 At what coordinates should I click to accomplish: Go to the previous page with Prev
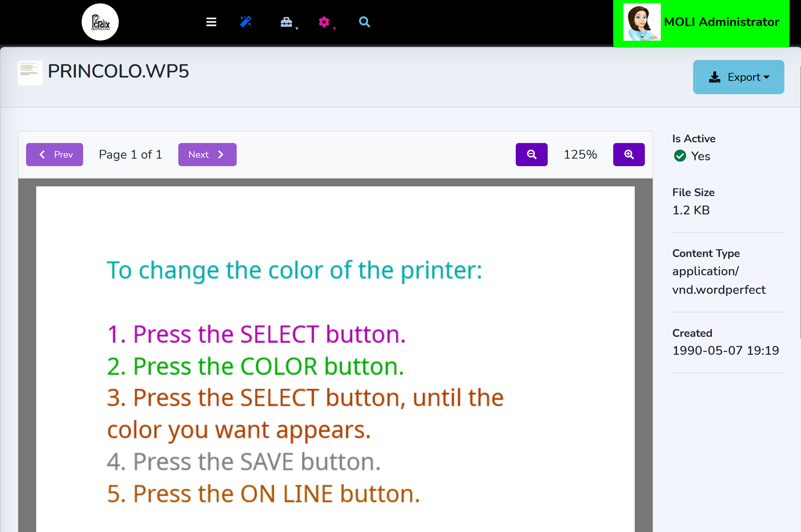[55, 155]
